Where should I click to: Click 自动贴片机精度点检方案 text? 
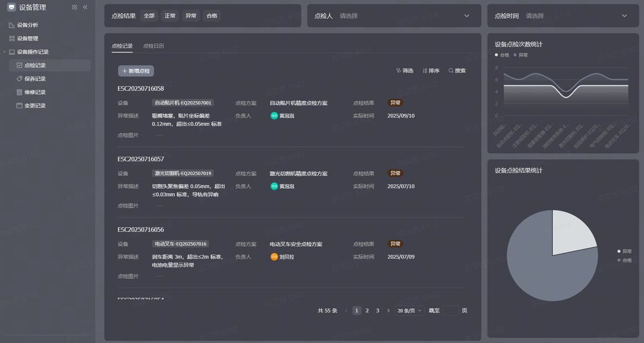pyautogui.click(x=298, y=103)
